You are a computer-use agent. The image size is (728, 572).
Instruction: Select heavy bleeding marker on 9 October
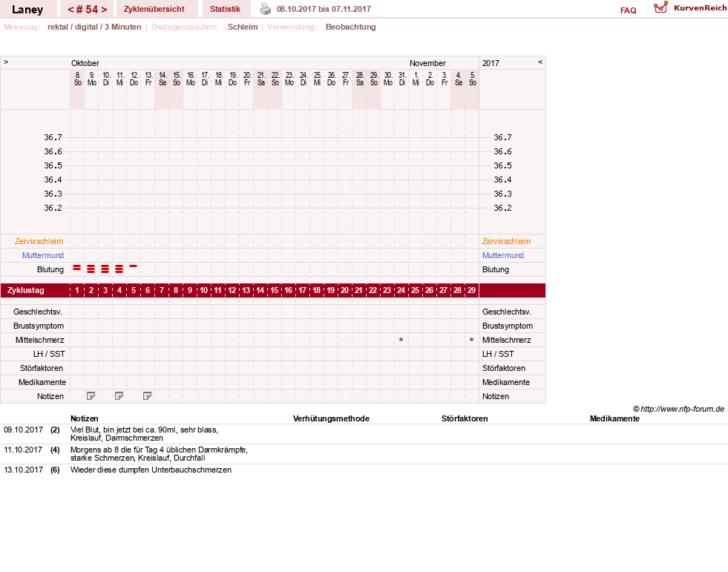(x=91, y=269)
